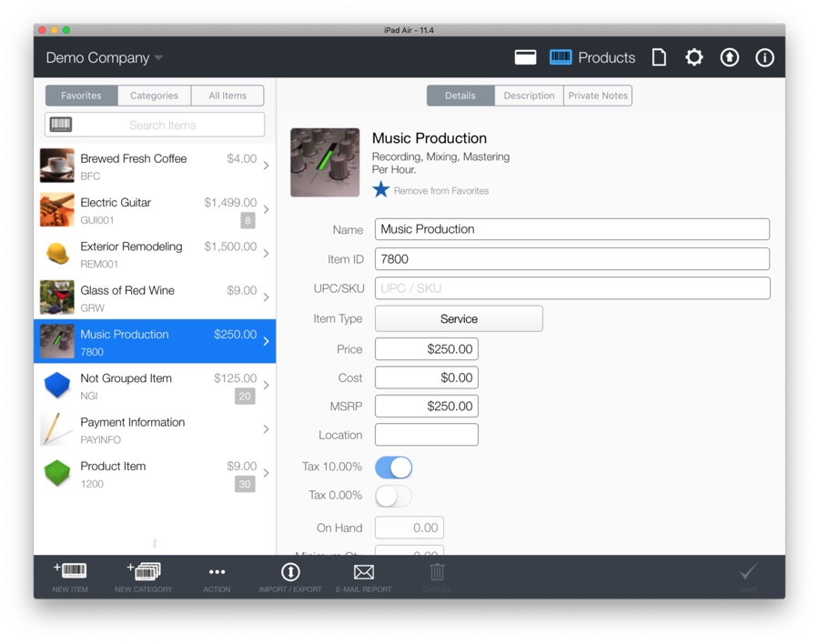Image resolution: width=819 pixels, height=644 pixels.
Task: Open the Item Type Service selector
Action: click(x=459, y=318)
